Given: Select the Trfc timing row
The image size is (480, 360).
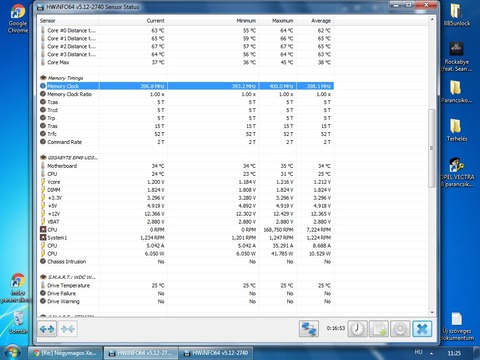Looking at the screenshot, I should (186, 134).
